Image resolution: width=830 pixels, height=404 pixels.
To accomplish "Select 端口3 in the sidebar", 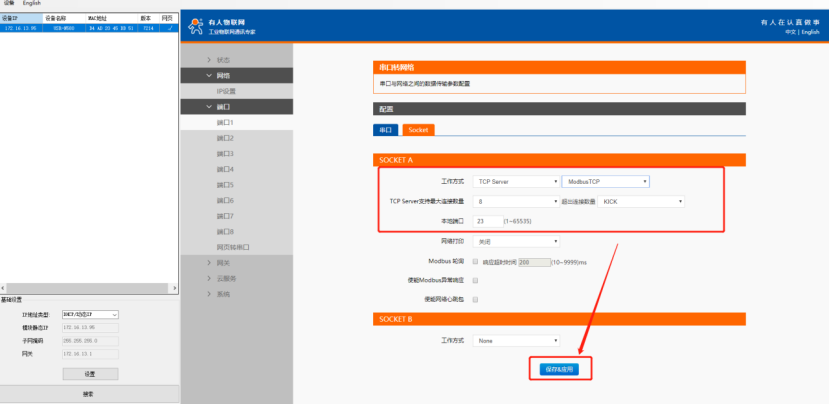I will click(x=225, y=154).
